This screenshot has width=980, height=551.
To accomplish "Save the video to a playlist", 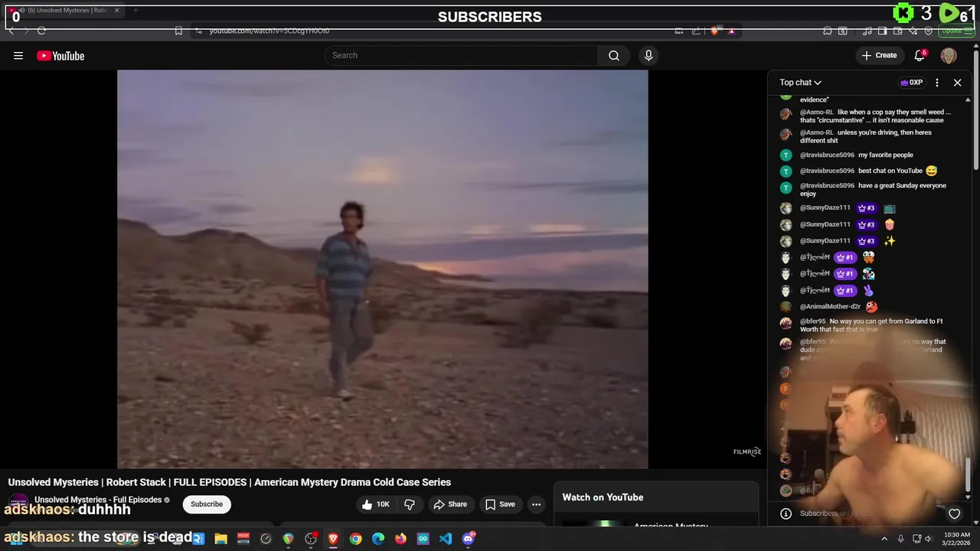I will 499,504.
